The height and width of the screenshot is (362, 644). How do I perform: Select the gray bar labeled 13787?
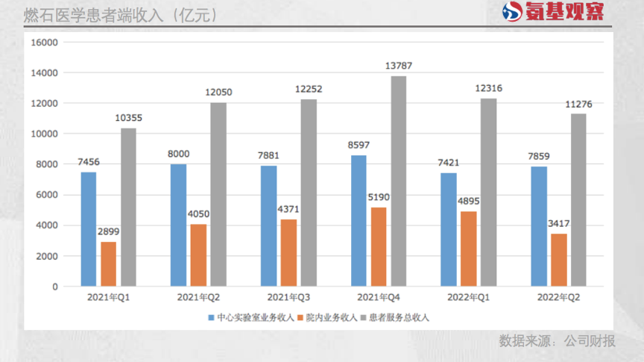click(398, 181)
